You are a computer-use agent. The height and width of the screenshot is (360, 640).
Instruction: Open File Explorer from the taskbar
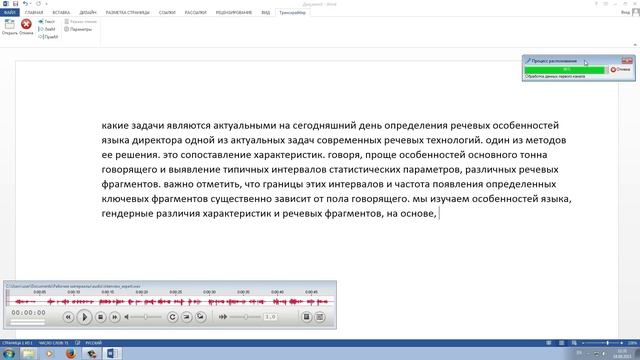(x=29, y=353)
